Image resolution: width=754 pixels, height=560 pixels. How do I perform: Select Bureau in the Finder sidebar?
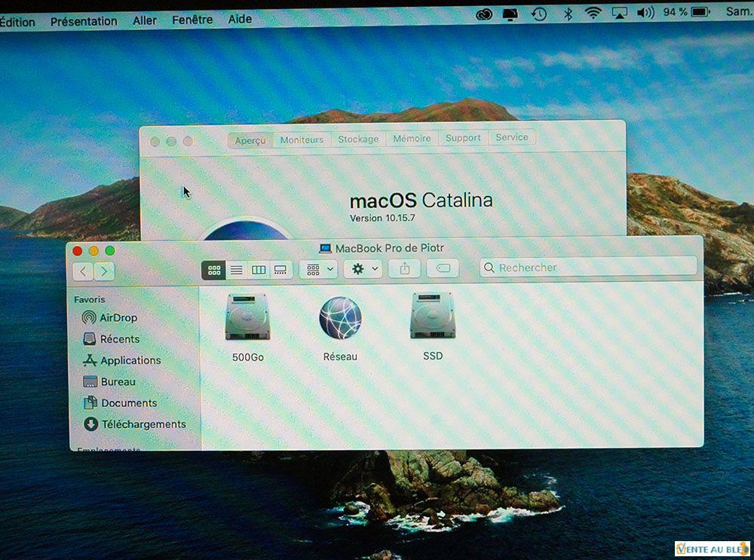point(109,381)
